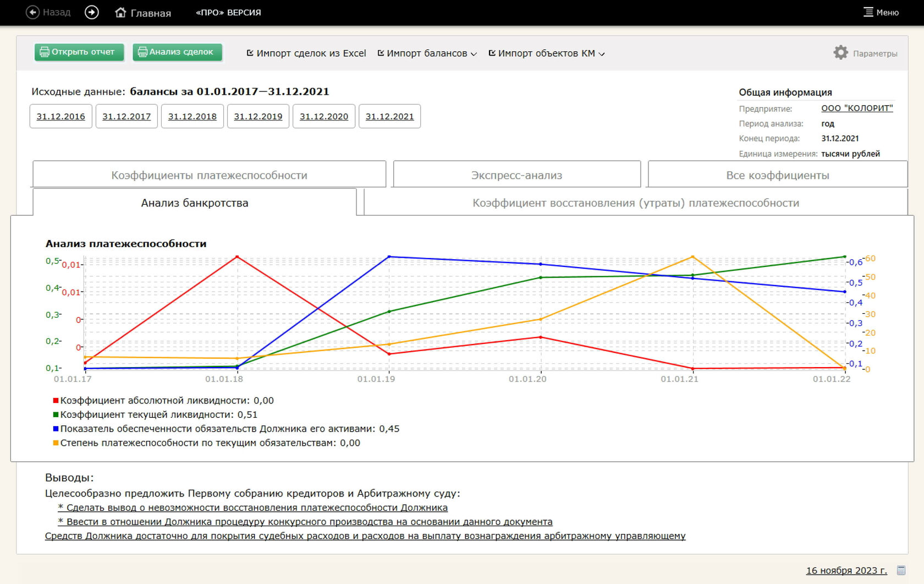This screenshot has width=924, height=584.
Task: Click the Общая информация heading
Action: coord(785,92)
